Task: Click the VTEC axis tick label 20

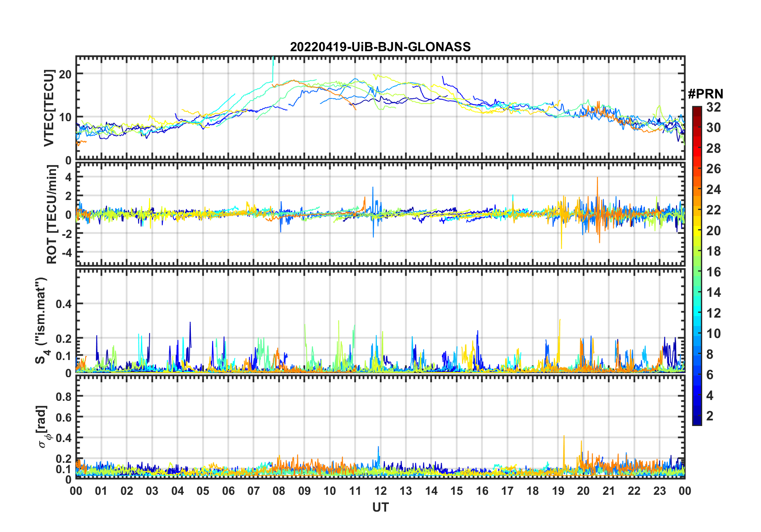Action: (65, 74)
